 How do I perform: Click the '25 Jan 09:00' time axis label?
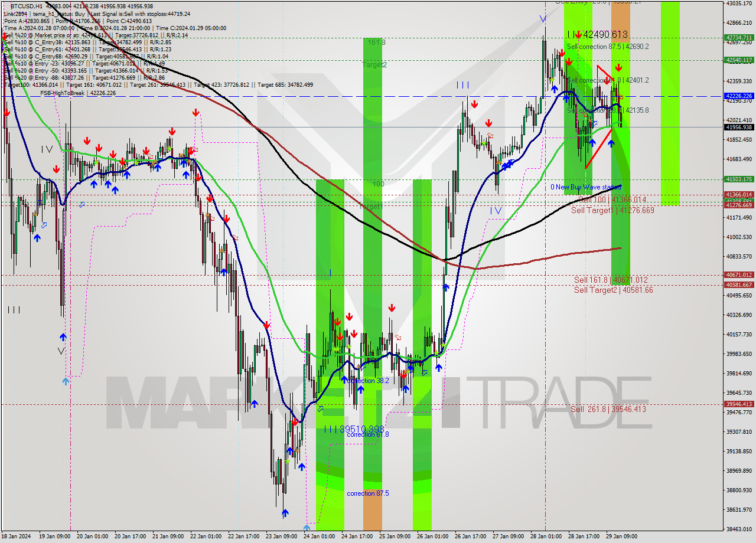coord(395,537)
